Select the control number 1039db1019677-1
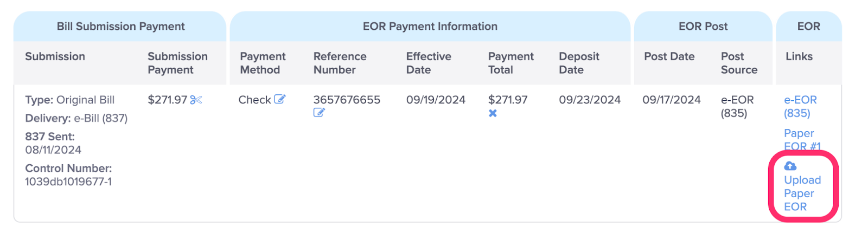This screenshot has height=233, width=868. tap(68, 182)
